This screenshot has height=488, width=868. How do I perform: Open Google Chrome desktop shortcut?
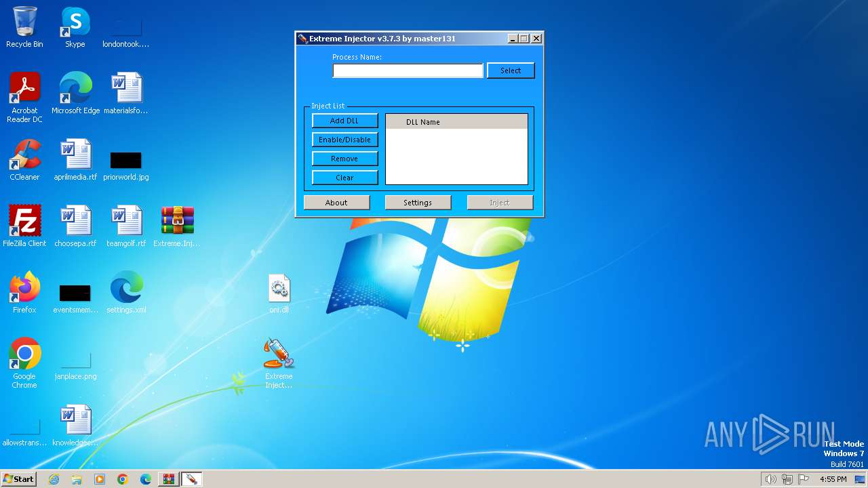tap(24, 364)
